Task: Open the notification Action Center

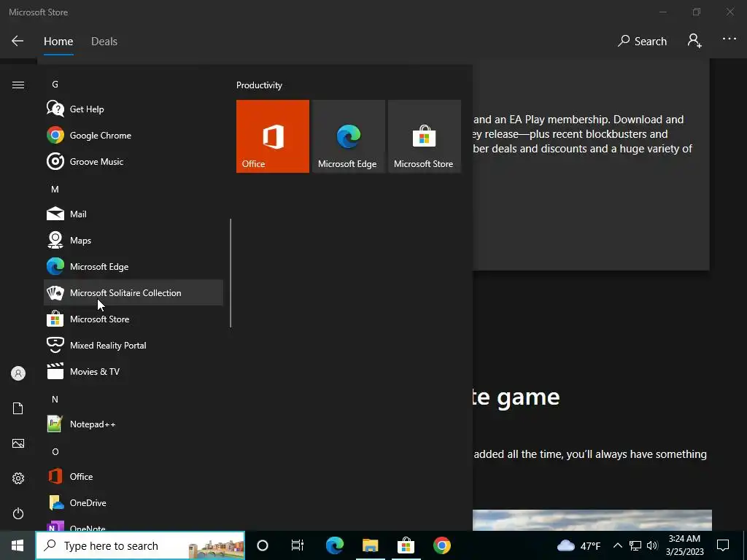Action: coord(723,545)
